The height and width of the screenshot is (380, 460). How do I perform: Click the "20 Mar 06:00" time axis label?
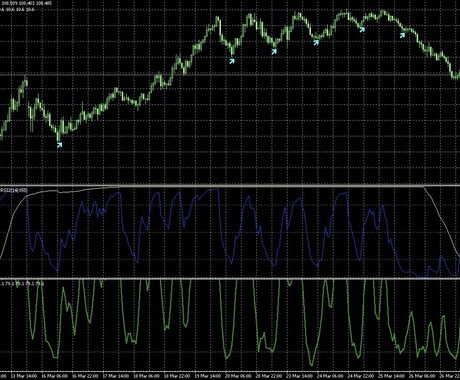pos(239,376)
